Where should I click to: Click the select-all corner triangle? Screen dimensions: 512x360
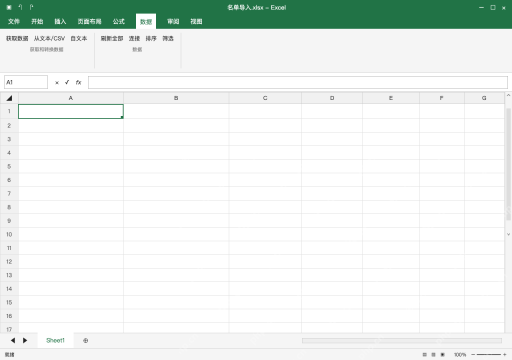[x=9, y=98]
